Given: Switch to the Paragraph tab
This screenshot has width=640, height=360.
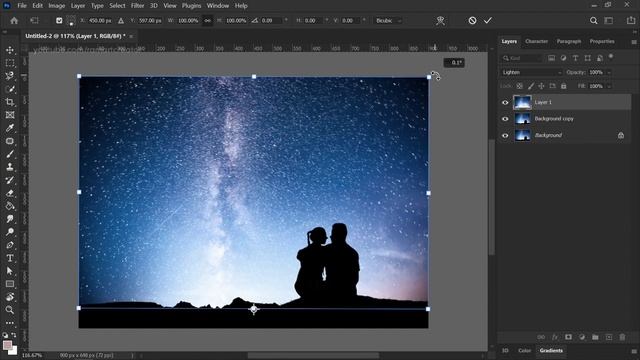Looking at the screenshot, I should (569, 42).
